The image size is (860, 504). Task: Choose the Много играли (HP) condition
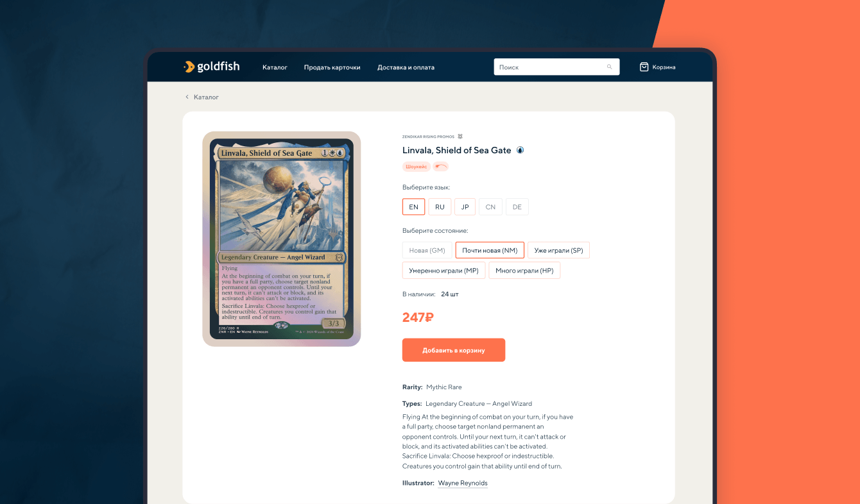click(x=524, y=271)
